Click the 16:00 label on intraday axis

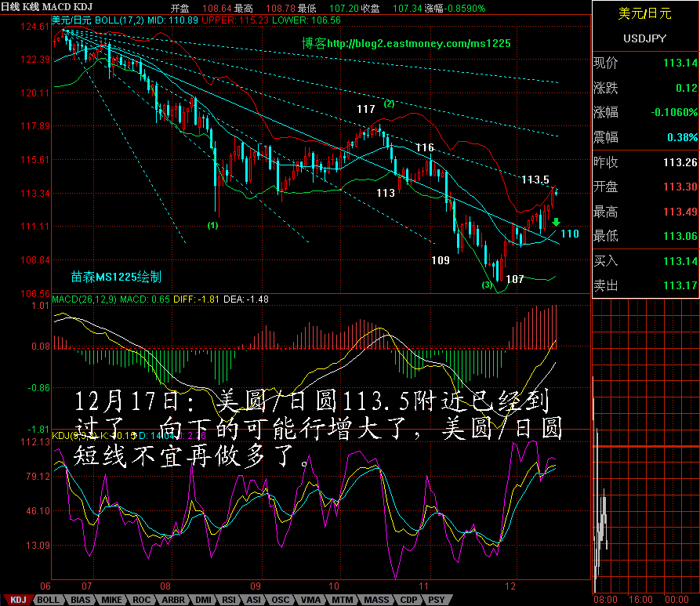click(x=640, y=600)
